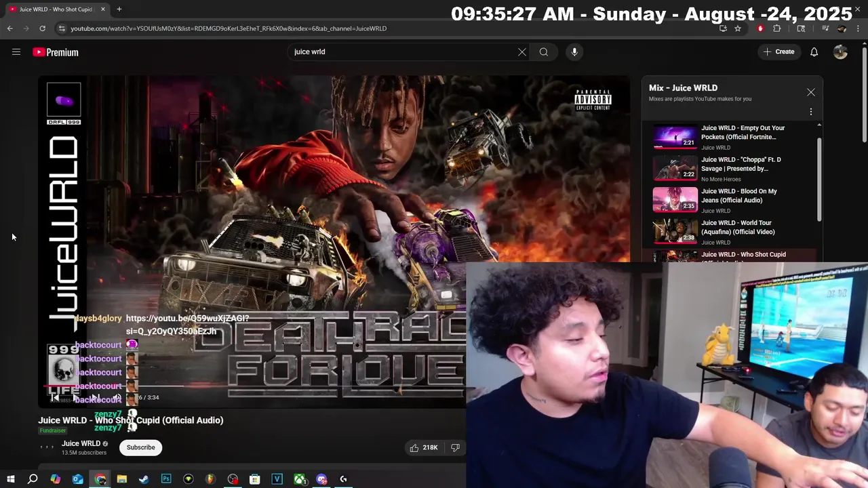Open the notifications bell
Image resolution: width=868 pixels, height=488 pixels.
(x=814, y=52)
